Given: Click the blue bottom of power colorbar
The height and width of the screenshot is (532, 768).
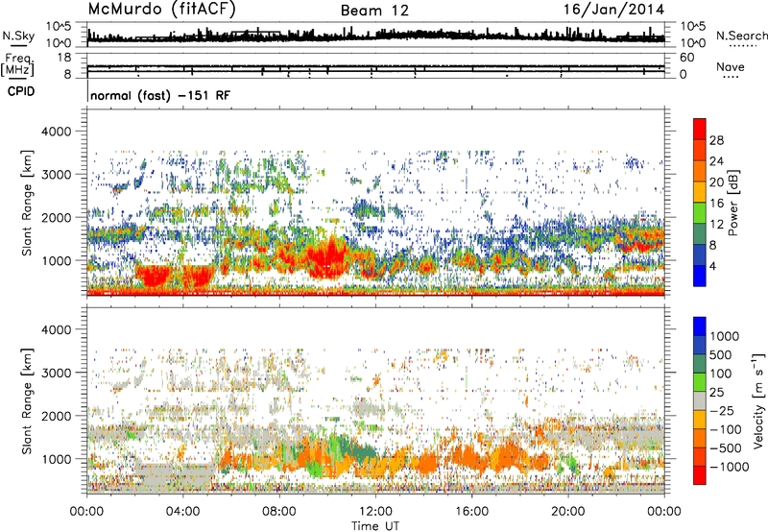Looking at the screenshot, I should [x=700, y=276].
